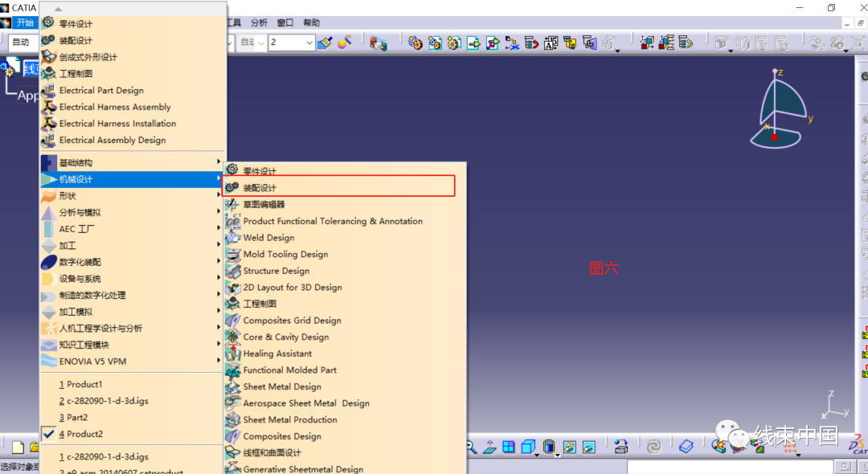Screen dimensions: 868x474
Task: Expand the 基础结构 submenu
Action: (133, 162)
